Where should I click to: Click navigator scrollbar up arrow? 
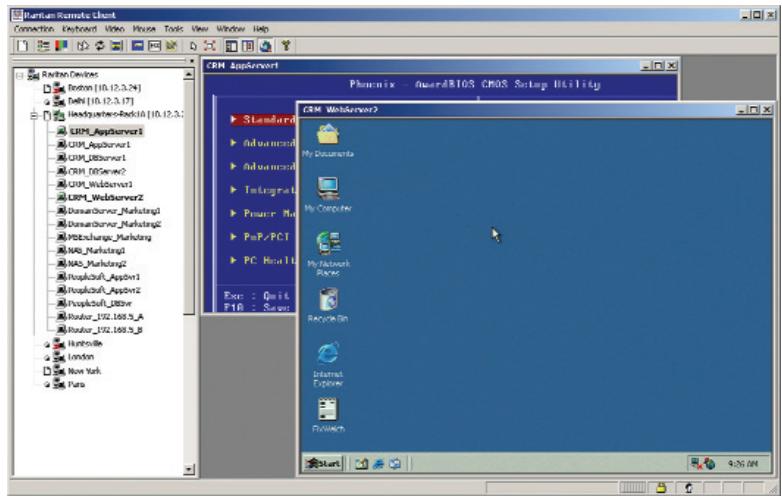pyautogui.click(x=189, y=75)
